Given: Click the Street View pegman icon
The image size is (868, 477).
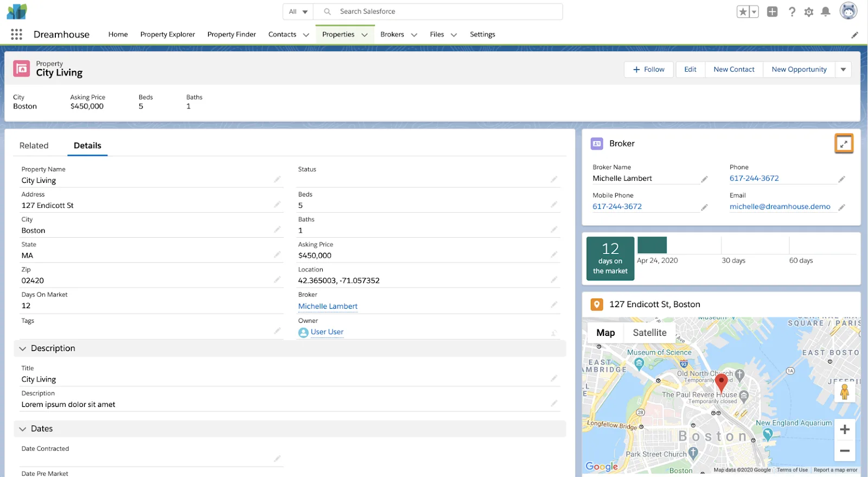Looking at the screenshot, I should [x=845, y=391].
